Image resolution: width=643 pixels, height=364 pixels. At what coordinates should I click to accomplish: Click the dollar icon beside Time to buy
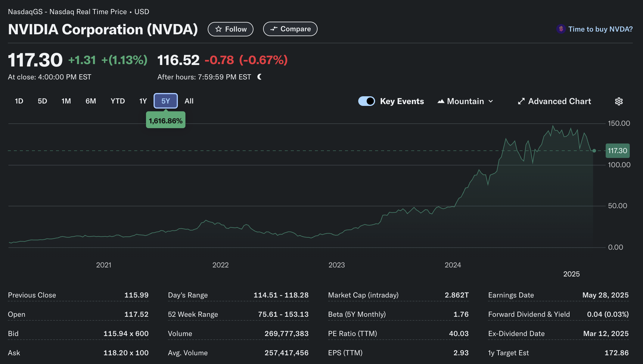click(x=561, y=29)
